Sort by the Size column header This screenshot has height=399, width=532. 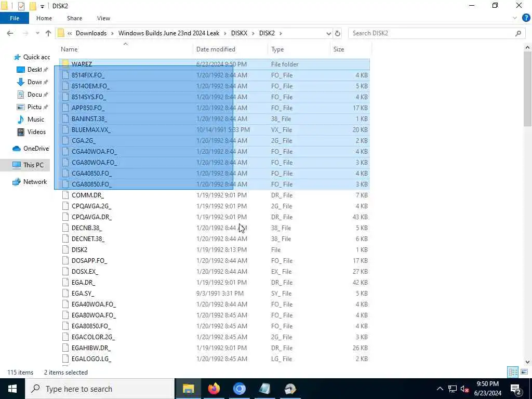click(x=351, y=49)
